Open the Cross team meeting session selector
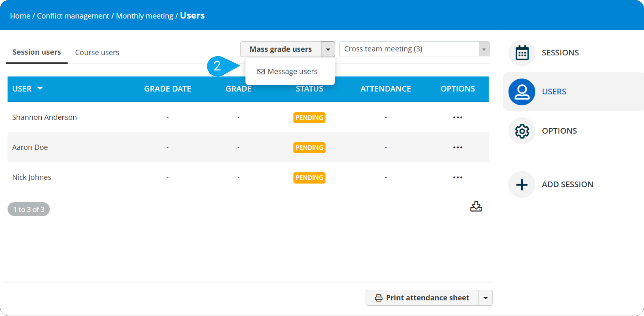The image size is (644, 316). [414, 49]
